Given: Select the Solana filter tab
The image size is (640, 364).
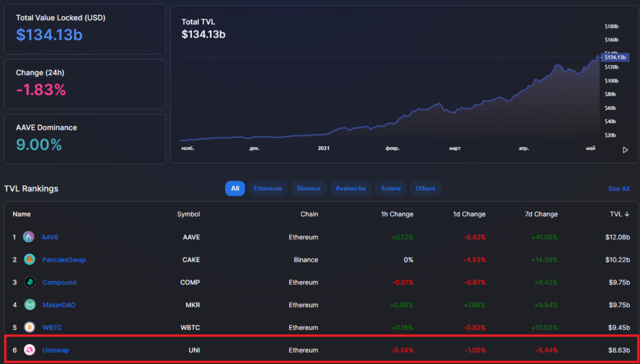Looking at the screenshot, I should (x=391, y=189).
